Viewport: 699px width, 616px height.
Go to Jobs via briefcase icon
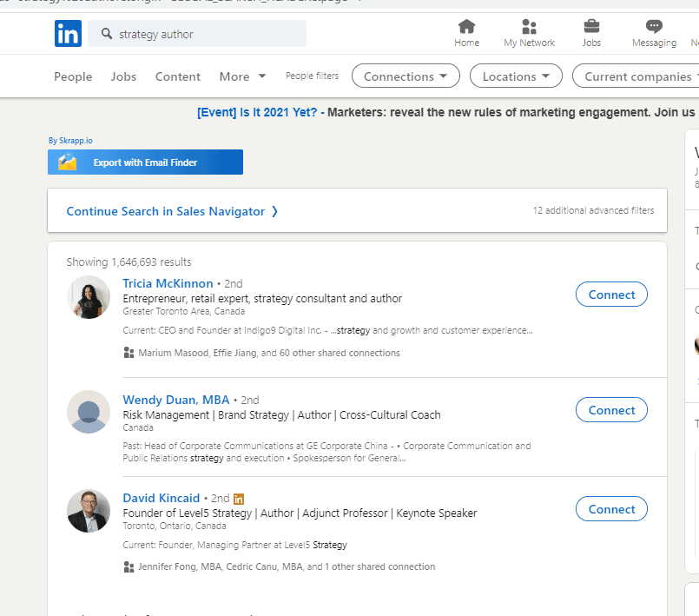(591, 33)
